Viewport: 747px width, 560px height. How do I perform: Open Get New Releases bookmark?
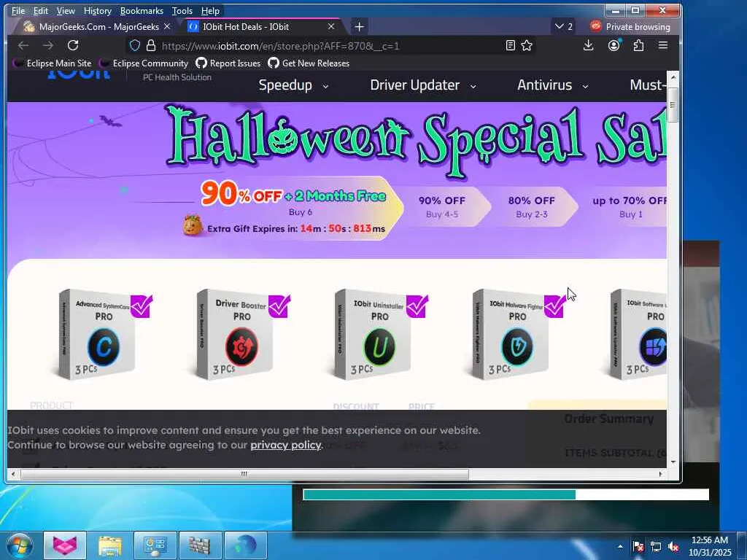tap(309, 63)
